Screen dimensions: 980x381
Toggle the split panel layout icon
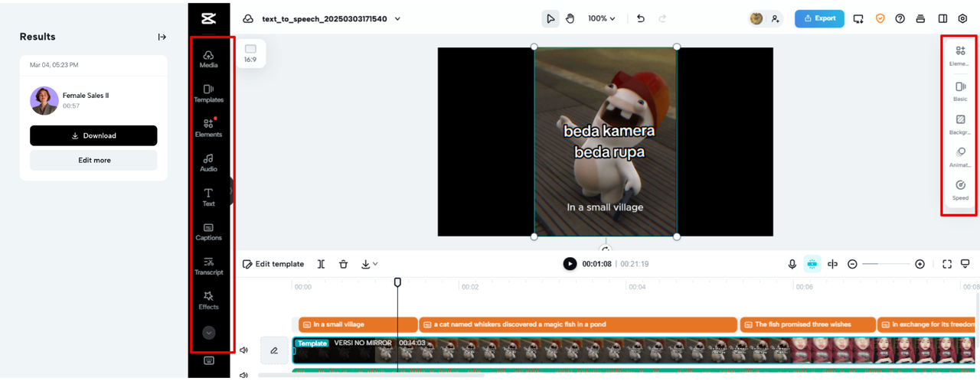tap(942, 18)
